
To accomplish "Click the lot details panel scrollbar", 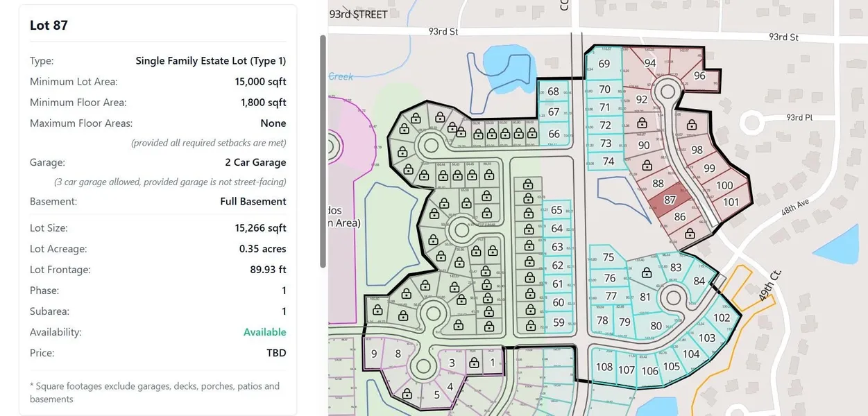I will pos(323,153).
